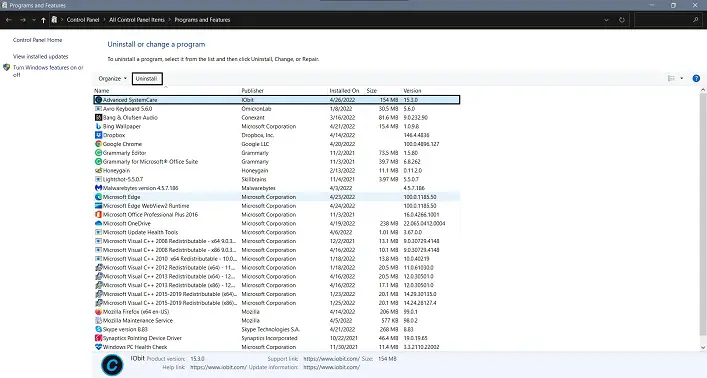Click the vertical scrollbar of program list
Image resolution: width=707 pixels, height=378 pixels.
coord(703,214)
